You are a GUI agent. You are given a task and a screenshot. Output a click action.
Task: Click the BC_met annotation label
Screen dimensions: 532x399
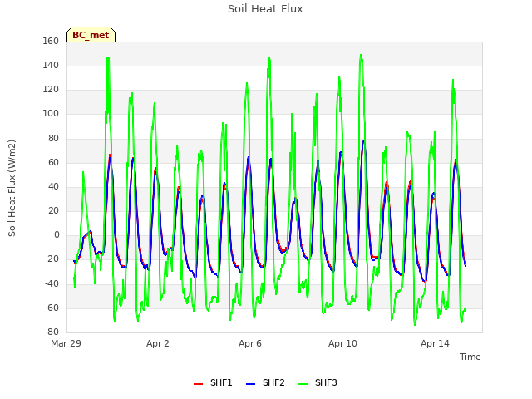(91, 35)
